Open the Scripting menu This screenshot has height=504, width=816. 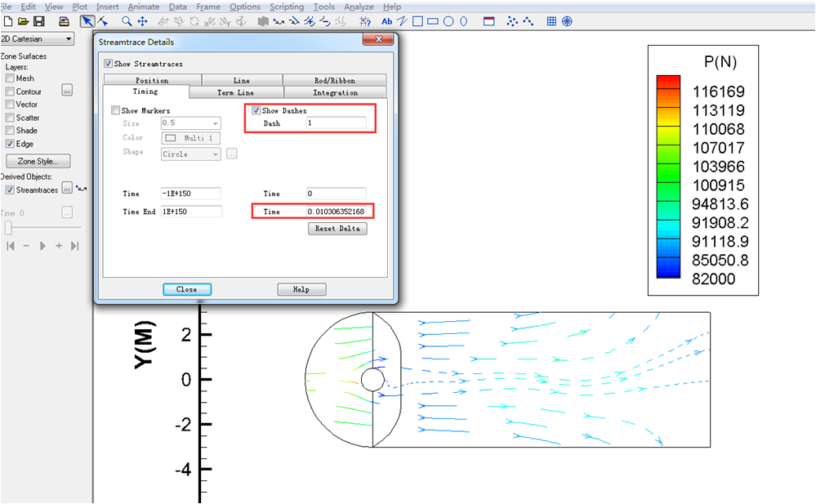click(287, 7)
